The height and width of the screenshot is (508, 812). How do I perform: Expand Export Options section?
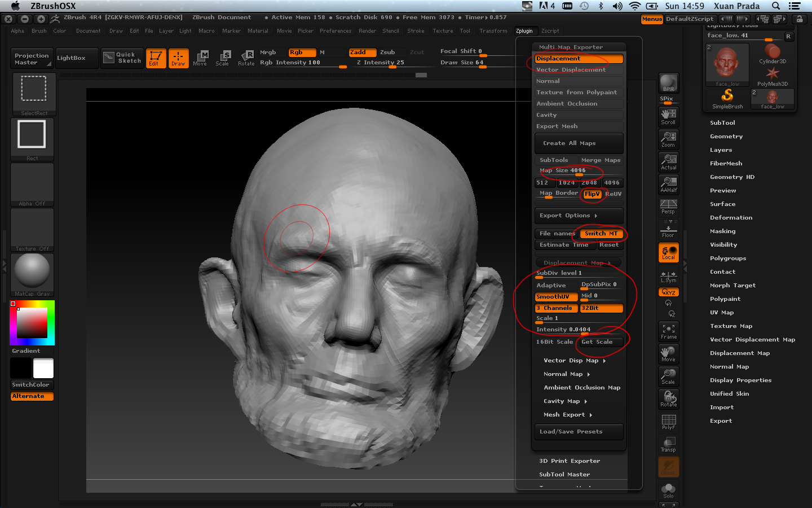tap(579, 216)
